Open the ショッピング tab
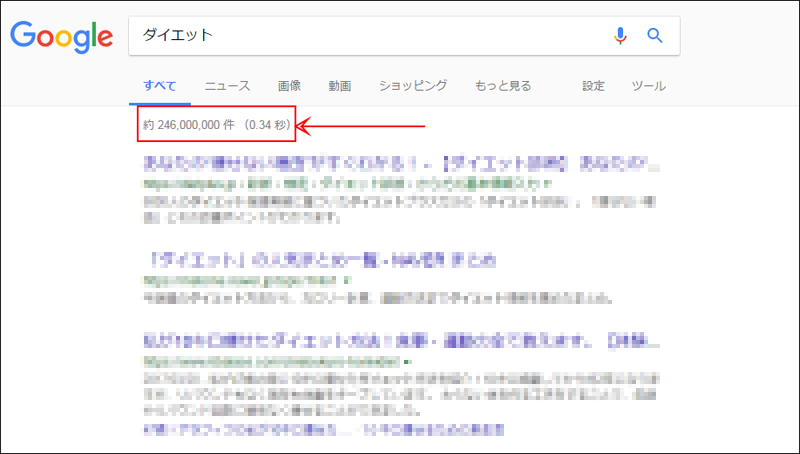800x454 pixels. 413,86
